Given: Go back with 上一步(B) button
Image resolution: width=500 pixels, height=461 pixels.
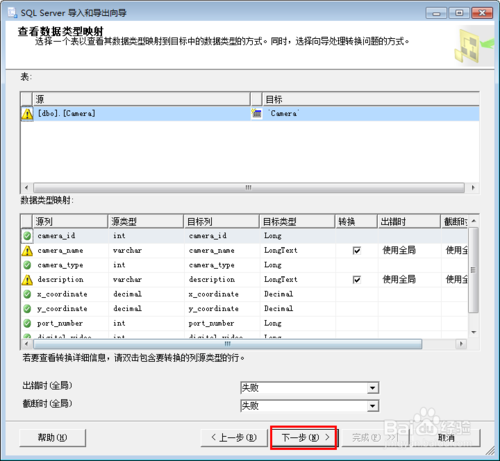Looking at the screenshot, I should 234,438.
